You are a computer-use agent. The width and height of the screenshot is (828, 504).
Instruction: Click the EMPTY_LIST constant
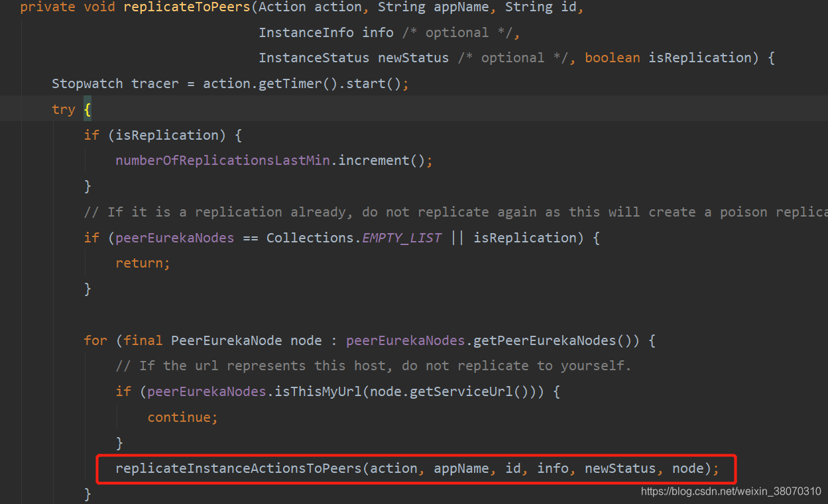(402, 237)
